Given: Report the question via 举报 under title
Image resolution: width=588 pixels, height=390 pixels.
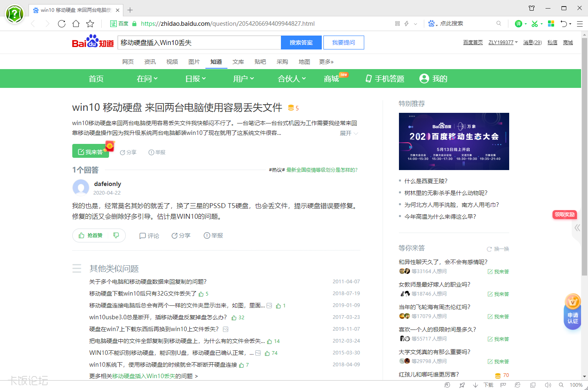Looking at the screenshot, I should point(157,152).
